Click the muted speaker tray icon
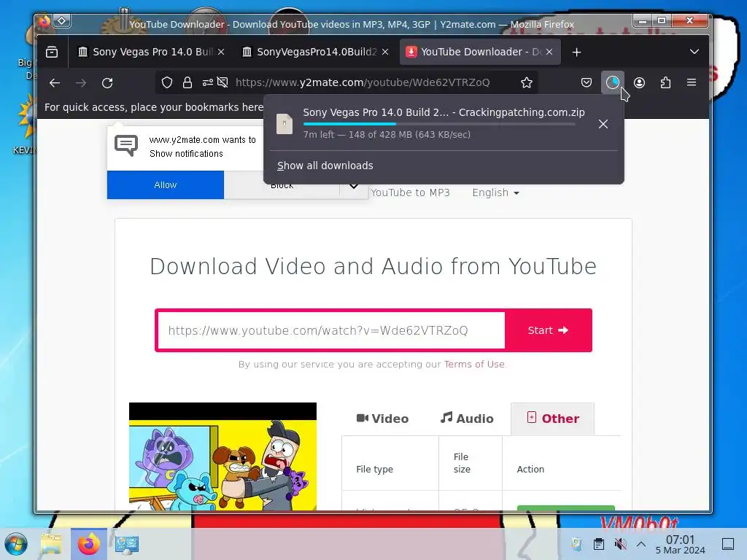The image size is (747, 560). click(620, 544)
